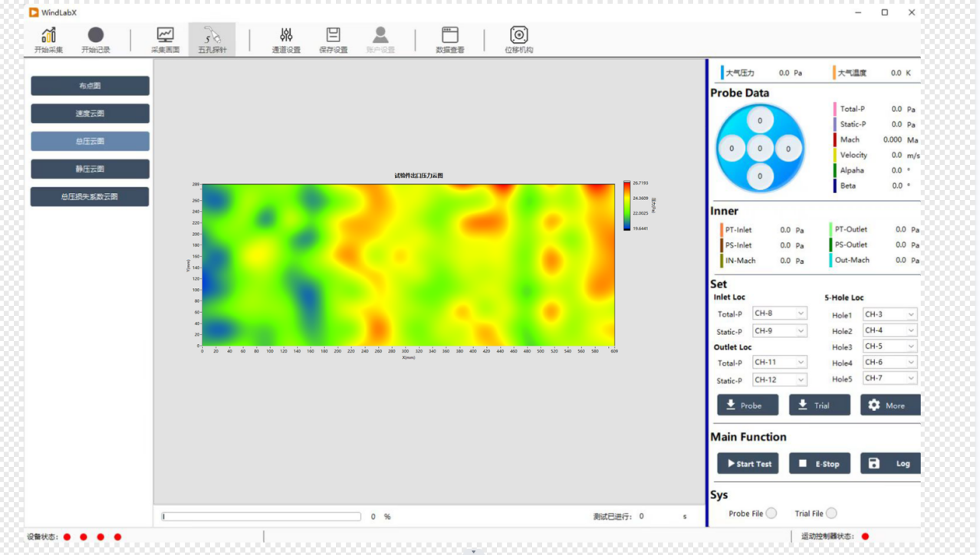
Task: Open More settings with gear icon
Action: (890, 405)
